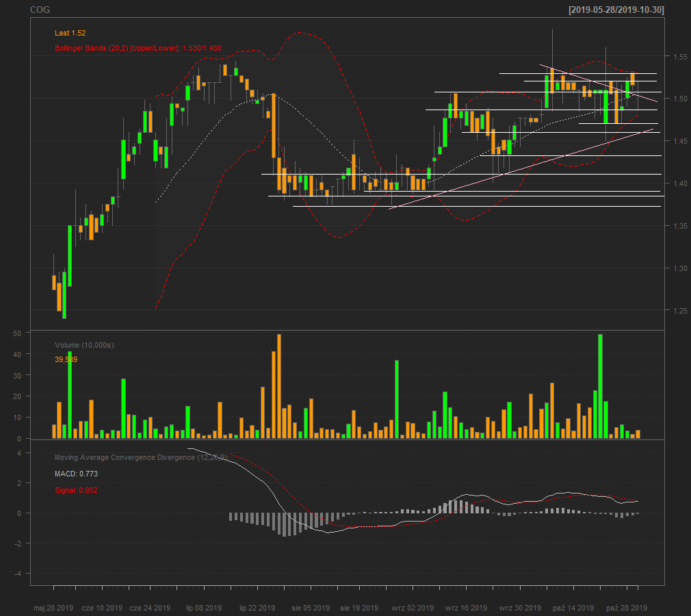This screenshot has height=616, width=691.
Task: Click the tallest orange volume bar
Action: pyautogui.click(x=279, y=386)
